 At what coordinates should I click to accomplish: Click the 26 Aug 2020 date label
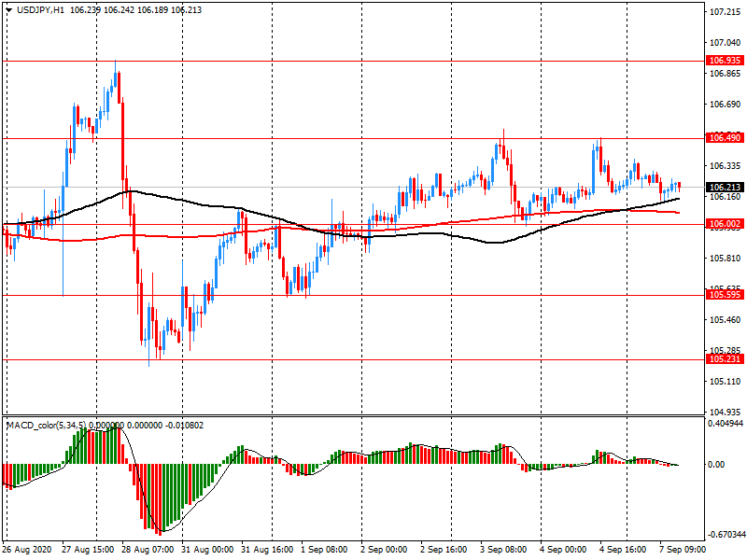pos(28,550)
